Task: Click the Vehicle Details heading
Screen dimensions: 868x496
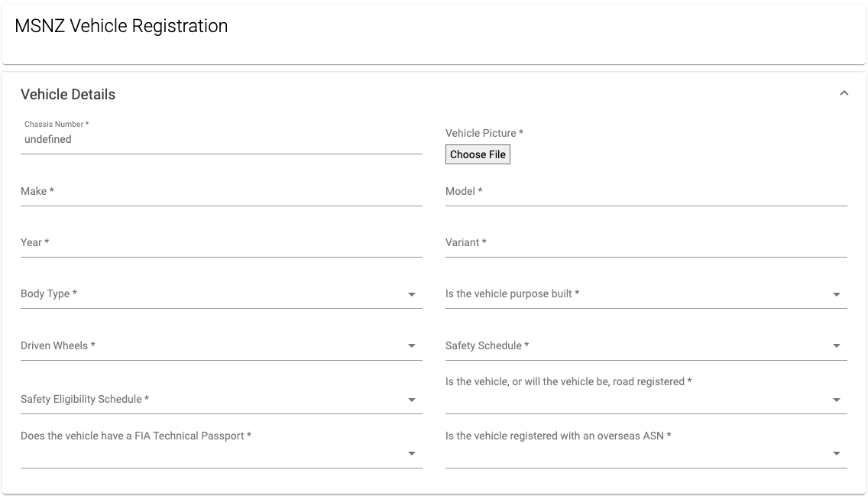Action: (68, 94)
